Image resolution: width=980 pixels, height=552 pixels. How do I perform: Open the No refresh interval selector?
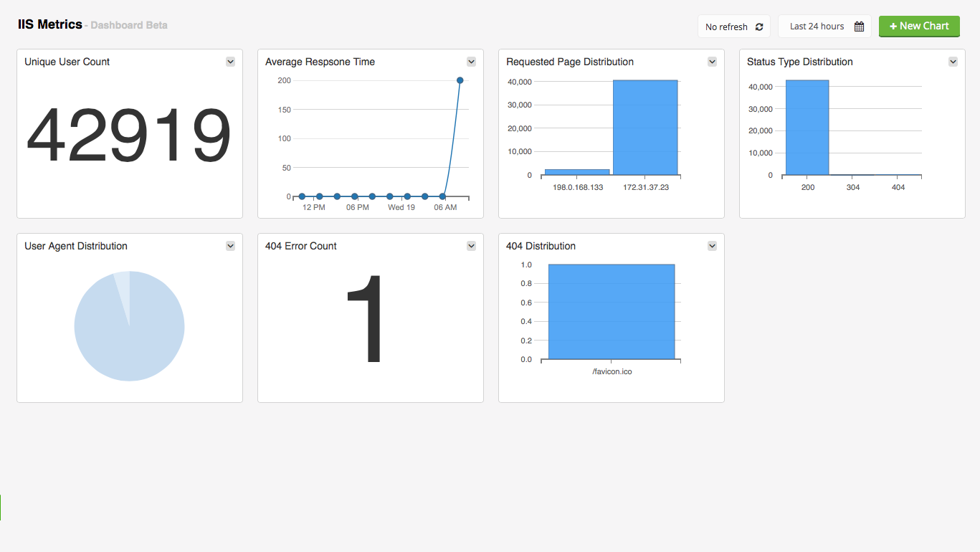tap(726, 27)
